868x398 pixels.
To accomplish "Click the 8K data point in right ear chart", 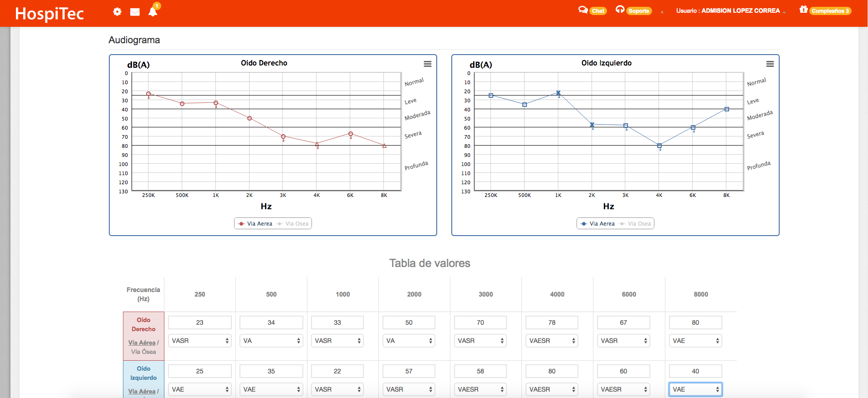I will (384, 146).
